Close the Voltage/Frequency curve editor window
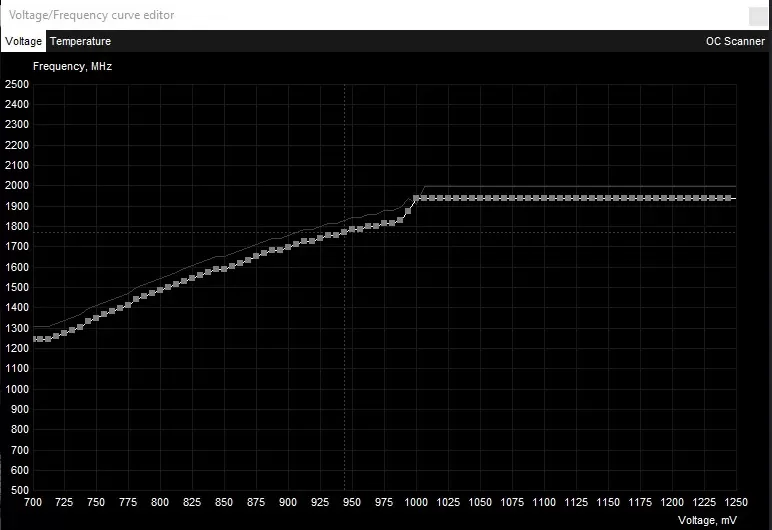The width and height of the screenshot is (772, 530). click(x=758, y=16)
